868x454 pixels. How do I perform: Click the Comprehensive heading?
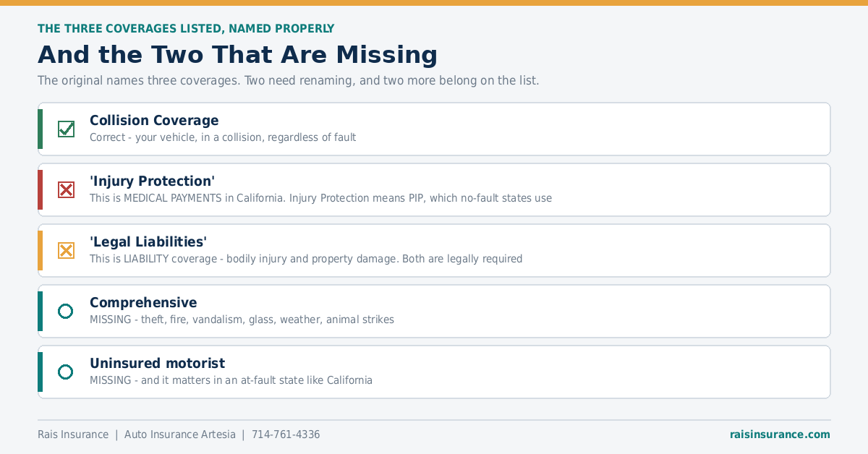point(143,303)
